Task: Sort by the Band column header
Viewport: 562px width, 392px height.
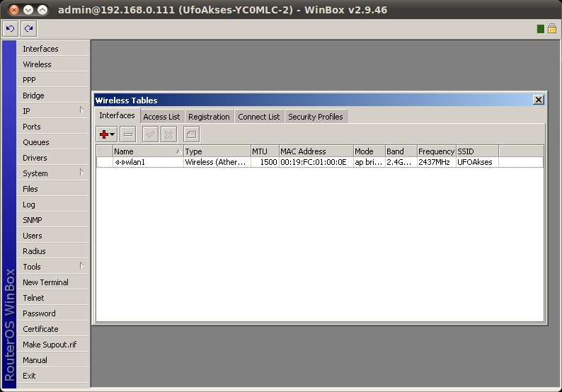Action: tap(401, 151)
